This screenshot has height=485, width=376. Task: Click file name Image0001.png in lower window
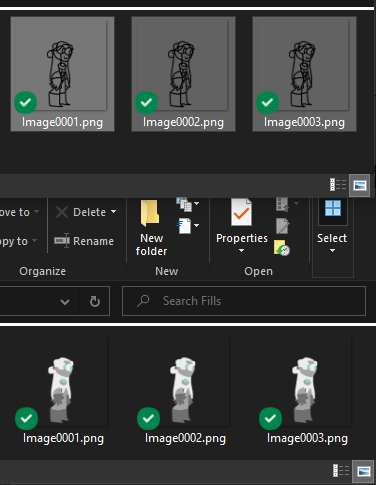tap(63, 439)
